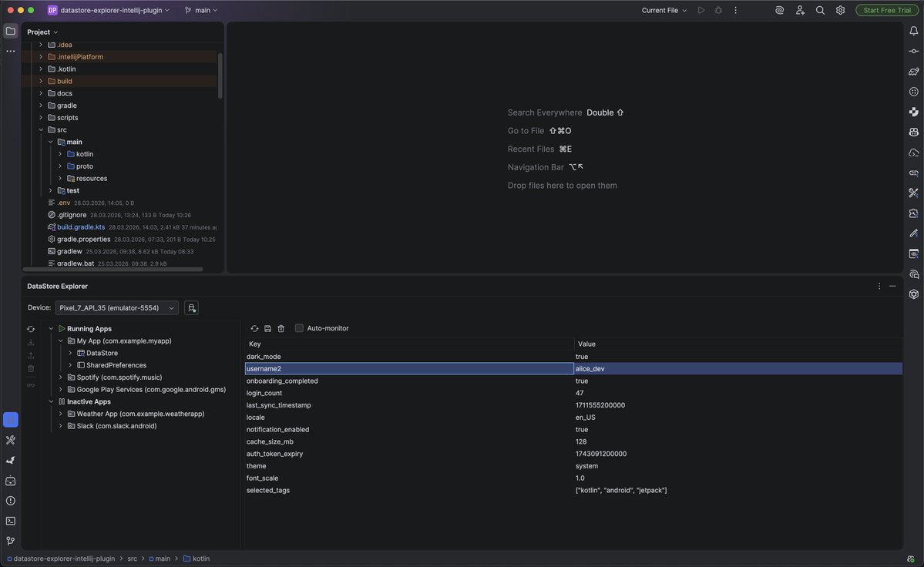Click the more actions kebab next to Debug
Screen dimensions: 924x567
(x=735, y=10)
